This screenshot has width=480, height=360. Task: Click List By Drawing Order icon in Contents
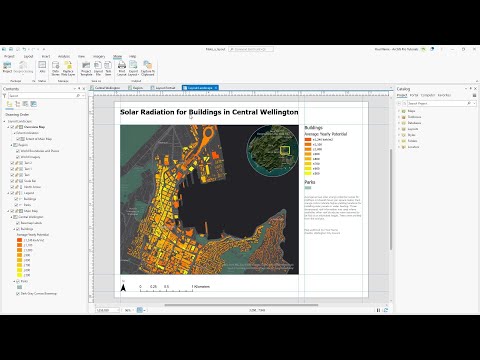tap(9, 104)
